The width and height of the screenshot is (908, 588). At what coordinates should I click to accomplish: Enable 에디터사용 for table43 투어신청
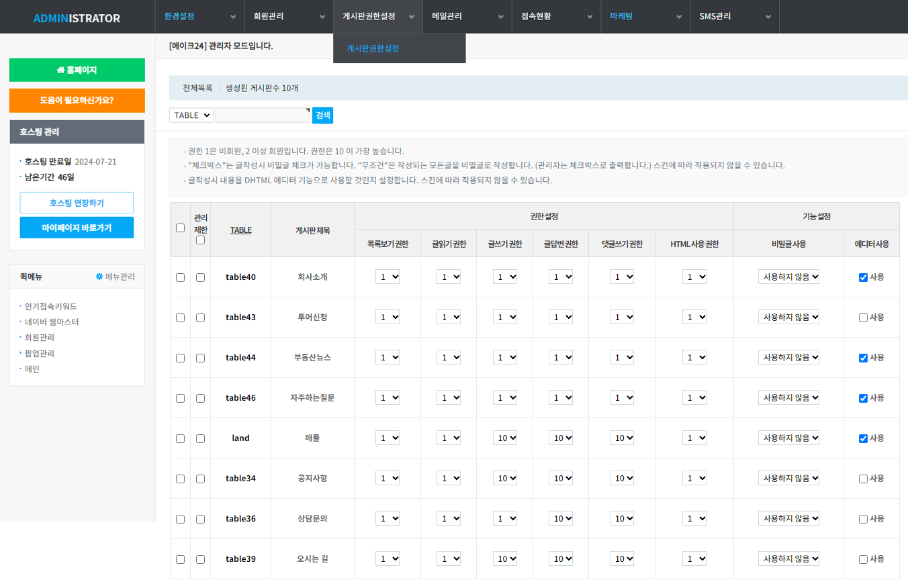(863, 317)
